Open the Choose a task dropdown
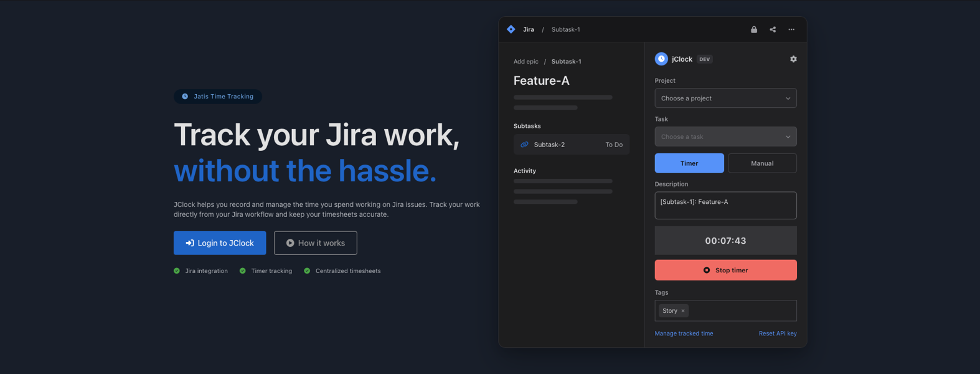 coord(725,137)
